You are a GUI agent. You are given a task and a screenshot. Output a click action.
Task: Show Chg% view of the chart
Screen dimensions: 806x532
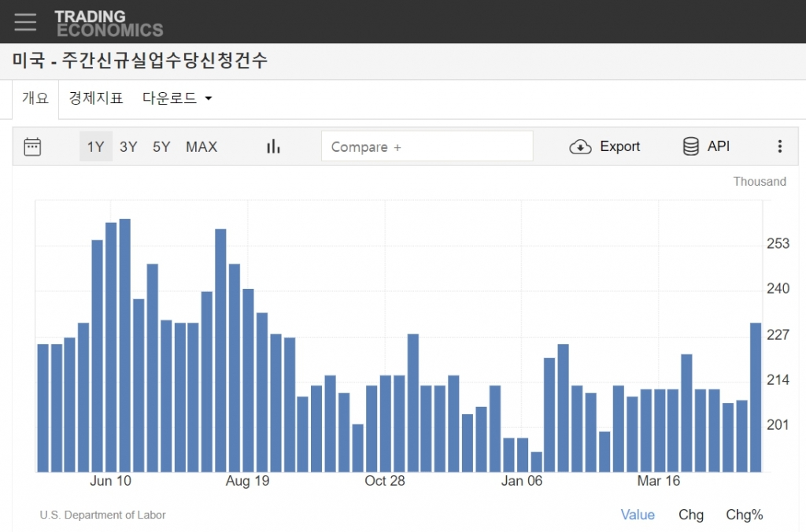744,515
